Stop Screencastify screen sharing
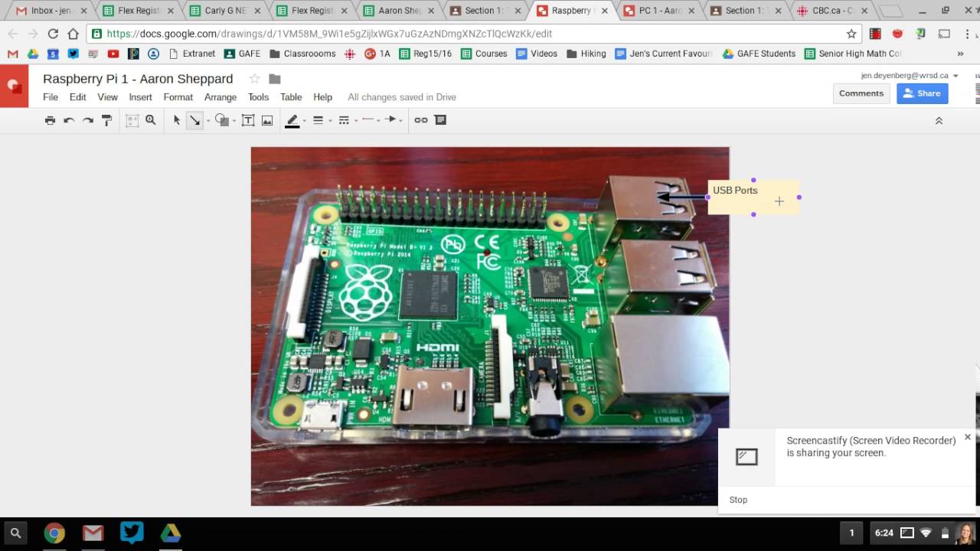Image resolution: width=980 pixels, height=551 pixels. click(x=738, y=500)
